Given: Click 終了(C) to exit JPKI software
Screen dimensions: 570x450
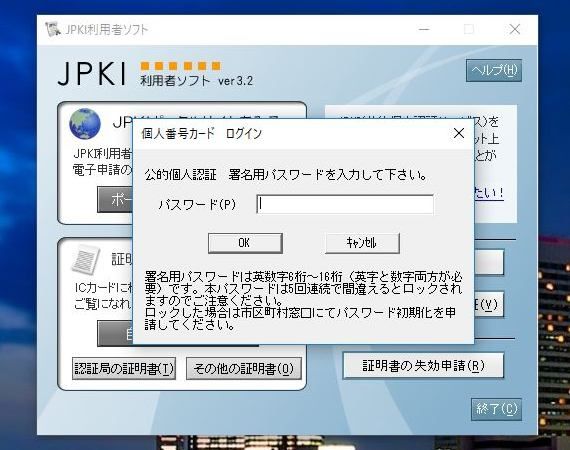Looking at the screenshot, I should [496, 409].
